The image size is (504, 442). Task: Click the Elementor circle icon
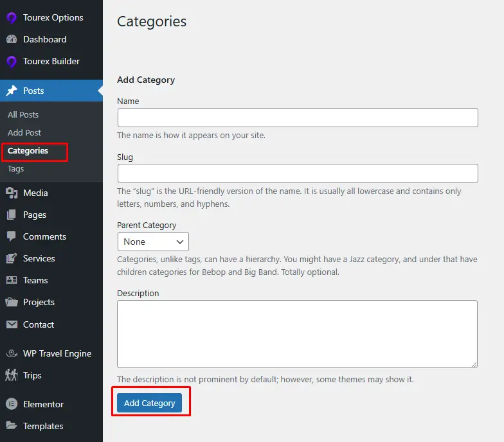12,404
